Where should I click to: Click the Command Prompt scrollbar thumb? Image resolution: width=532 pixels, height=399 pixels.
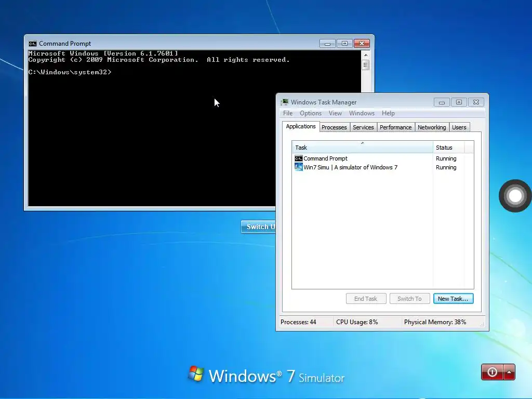(x=365, y=65)
